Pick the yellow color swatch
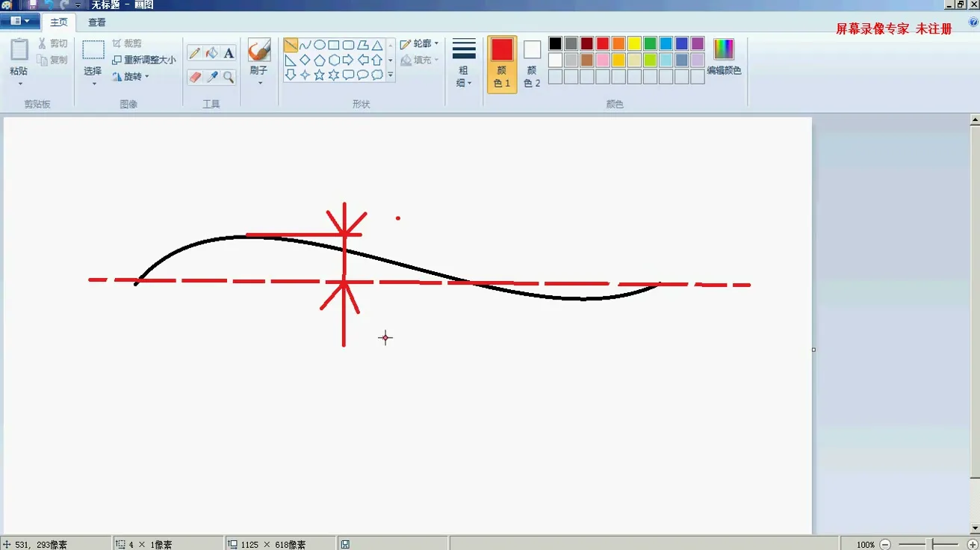 click(634, 43)
